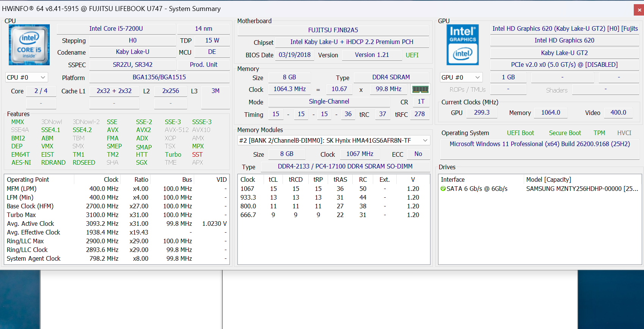Select the L2 cache value 2x256

[171, 91]
